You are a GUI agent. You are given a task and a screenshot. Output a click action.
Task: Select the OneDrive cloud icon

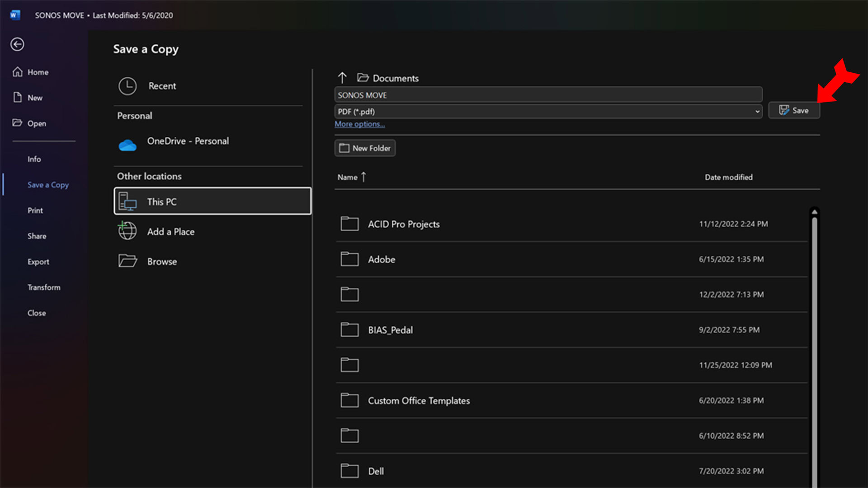click(x=127, y=145)
